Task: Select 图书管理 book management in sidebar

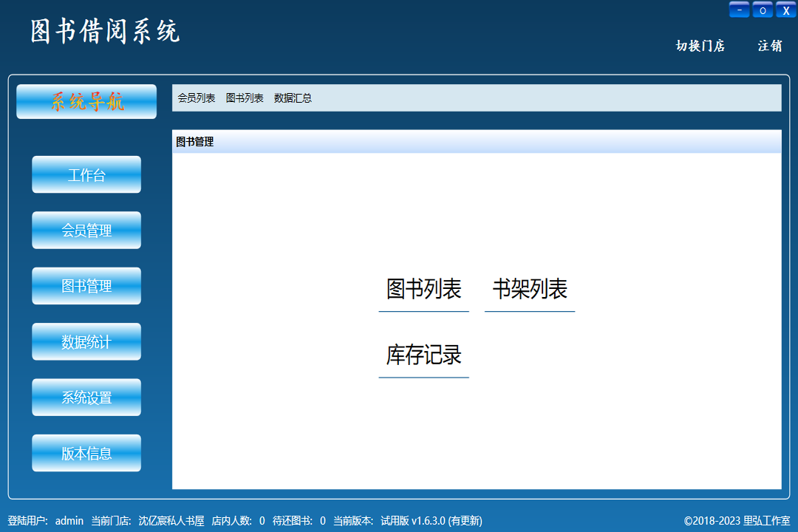Action: pos(86,285)
